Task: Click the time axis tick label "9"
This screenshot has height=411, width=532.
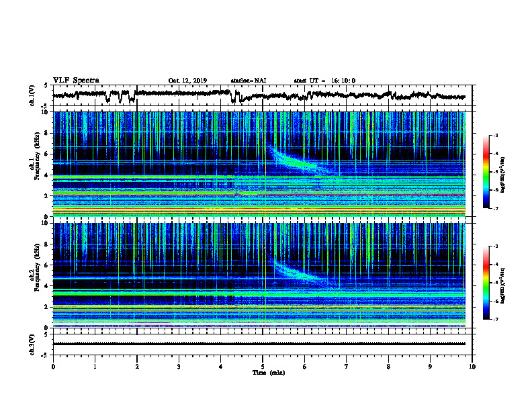Action: (430, 367)
